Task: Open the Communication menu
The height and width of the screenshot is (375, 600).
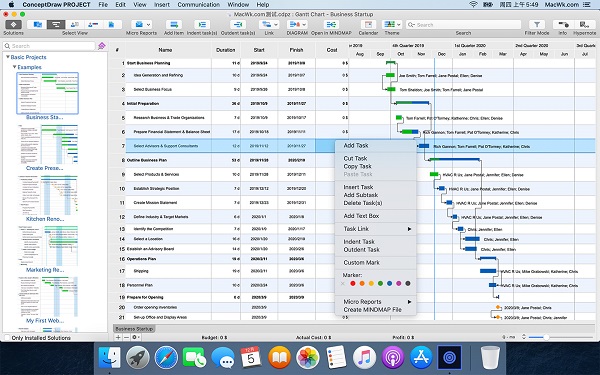Action: [x=199, y=5]
